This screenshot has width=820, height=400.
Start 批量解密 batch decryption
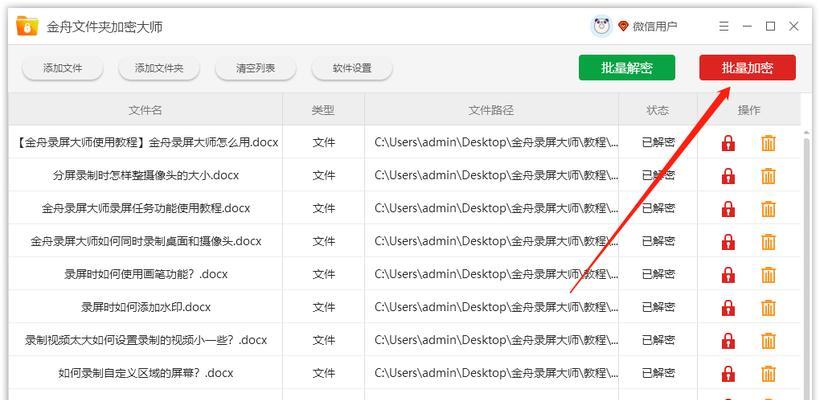coord(627,67)
